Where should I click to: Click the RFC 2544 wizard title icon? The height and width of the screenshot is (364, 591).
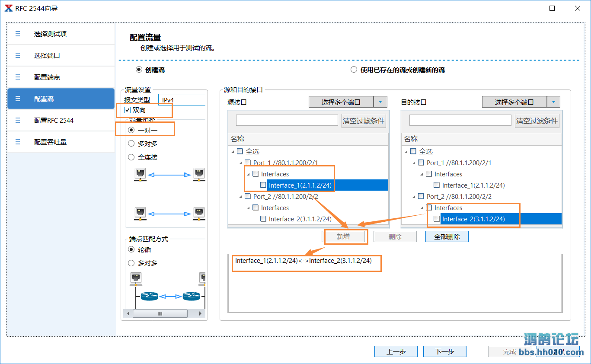coord(9,8)
